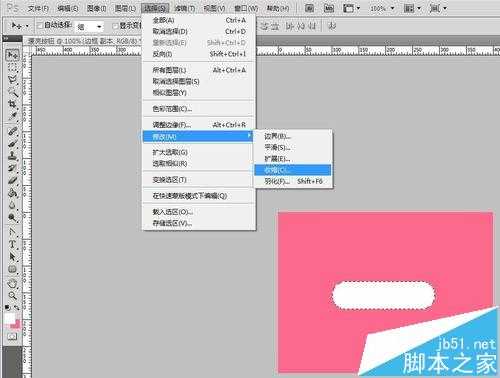The width and height of the screenshot is (500, 378).
Task: Expand the toolbox panel with double arrows
Action: [x=7, y=38]
